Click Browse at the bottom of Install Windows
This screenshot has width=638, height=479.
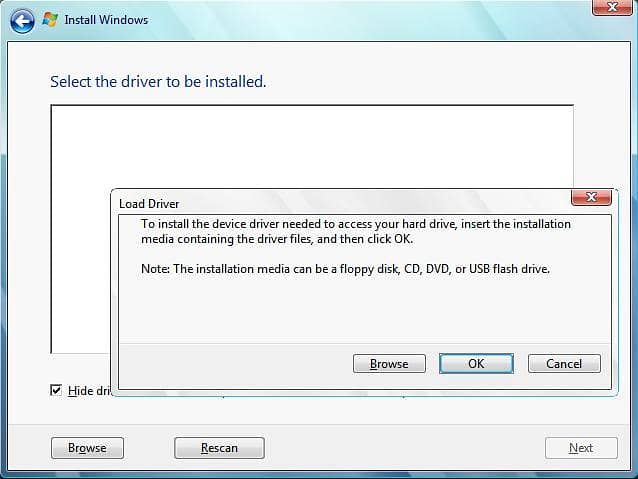[x=87, y=448]
